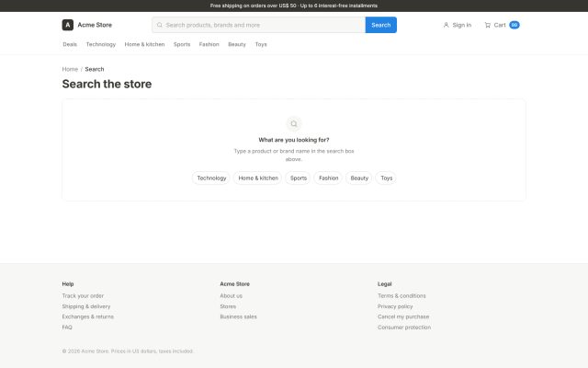This screenshot has width=588, height=368.
Task: Select the Beauty category chip
Action: click(x=359, y=178)
